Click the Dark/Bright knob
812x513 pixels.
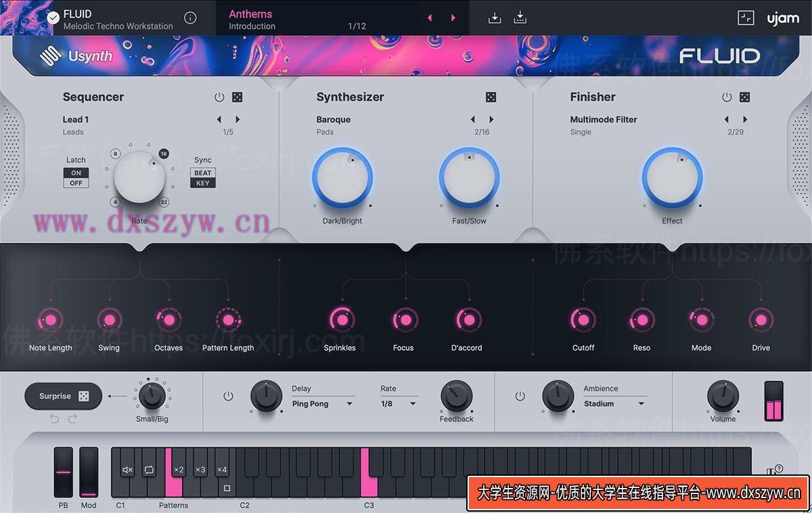point(342,178)
